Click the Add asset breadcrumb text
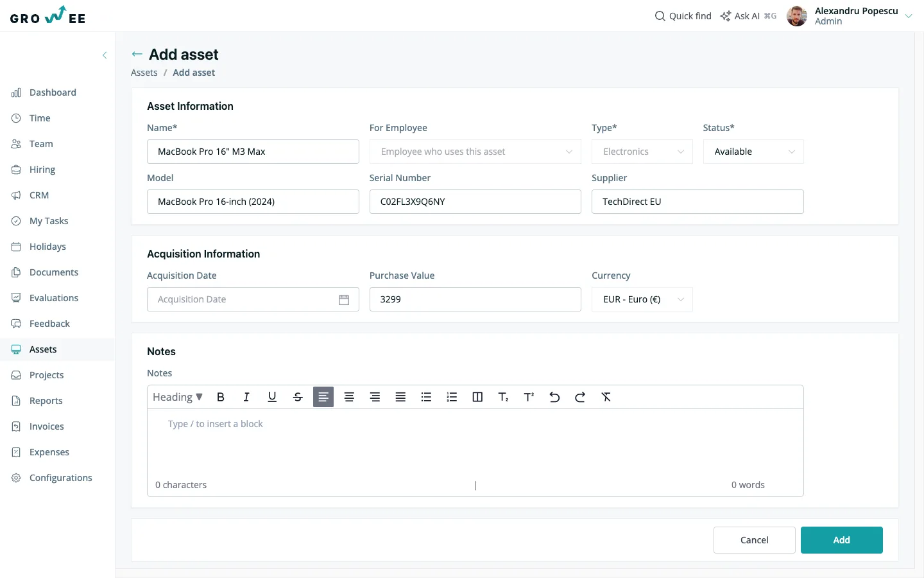The height and width of the screenshot is (578, 924). (x=194, y=73)
